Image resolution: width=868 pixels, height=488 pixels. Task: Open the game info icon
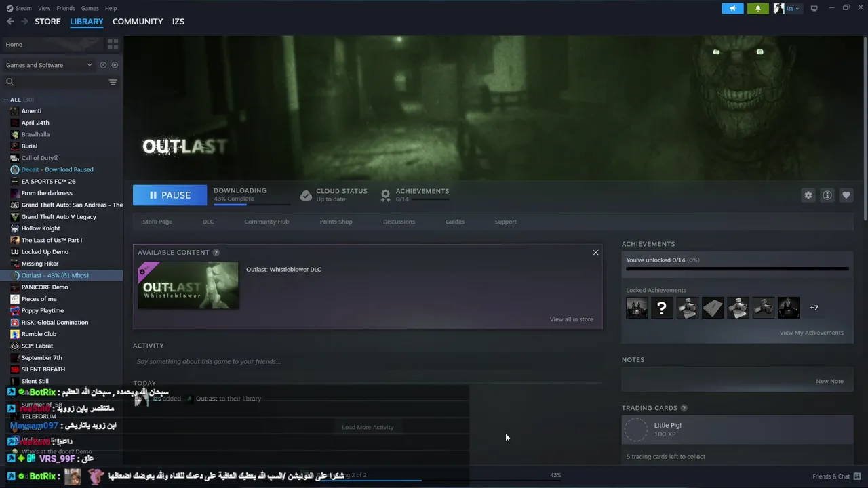coord(827,195)
